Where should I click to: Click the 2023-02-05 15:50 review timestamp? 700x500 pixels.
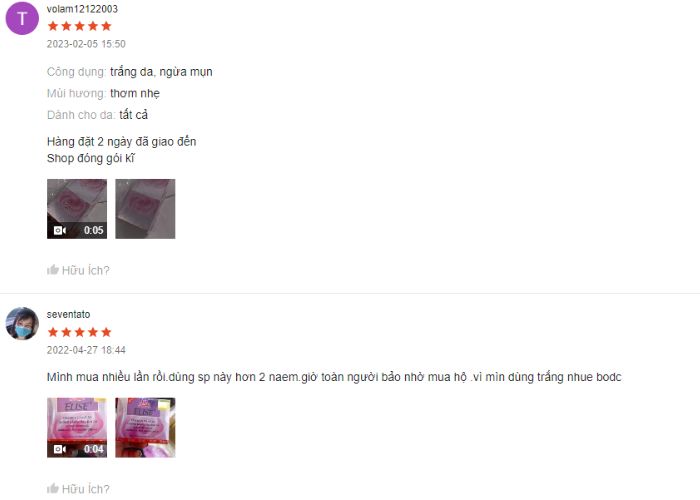86,44
